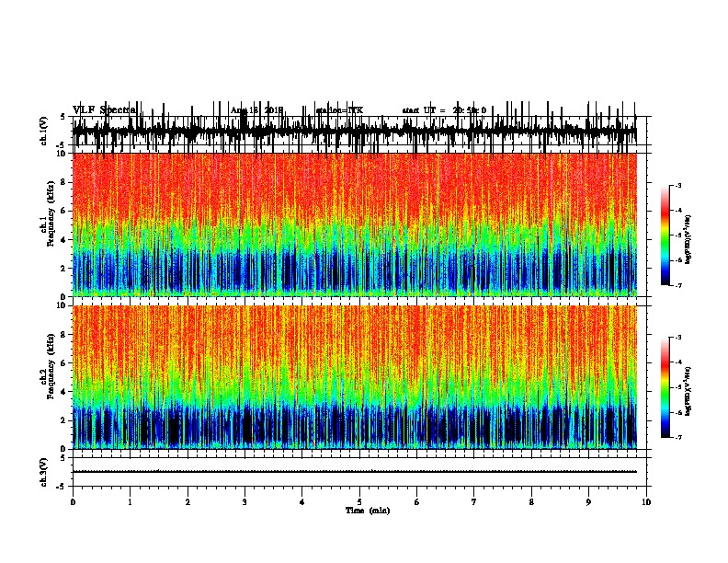Screen dimensions: 728x563
Task: Click the '6' kHz tick on ch.2 spectrogram
Action: click(63, 363)
